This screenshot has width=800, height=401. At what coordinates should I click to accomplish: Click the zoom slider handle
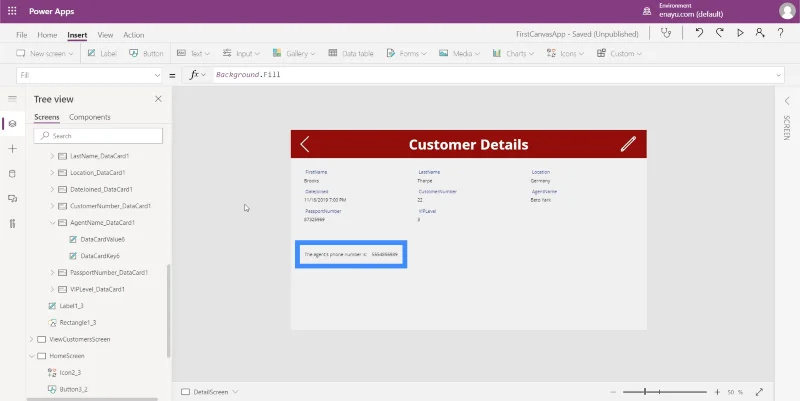pyautogui.click(x=645, y=392)
